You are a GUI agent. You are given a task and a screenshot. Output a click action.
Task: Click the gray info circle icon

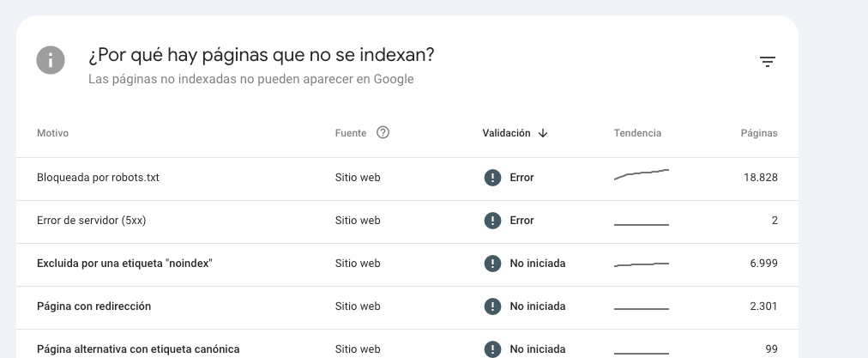point(51,60)
